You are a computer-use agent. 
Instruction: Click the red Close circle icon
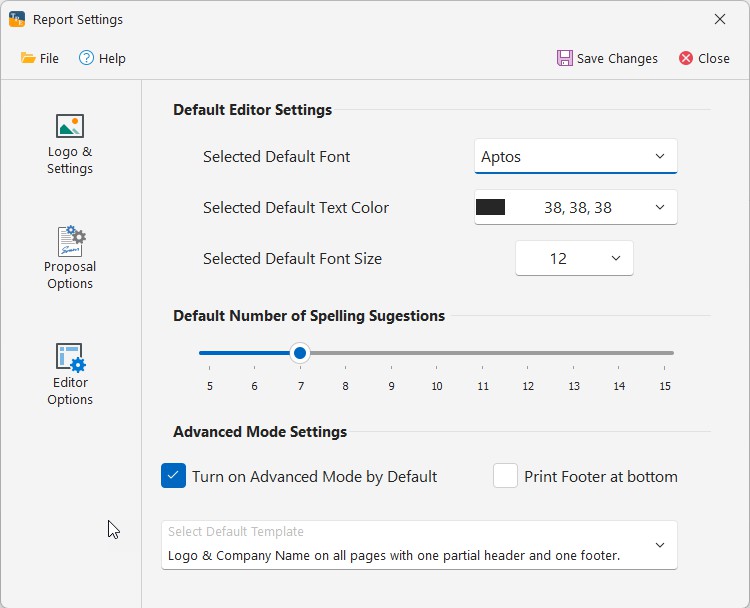[685, 58]
